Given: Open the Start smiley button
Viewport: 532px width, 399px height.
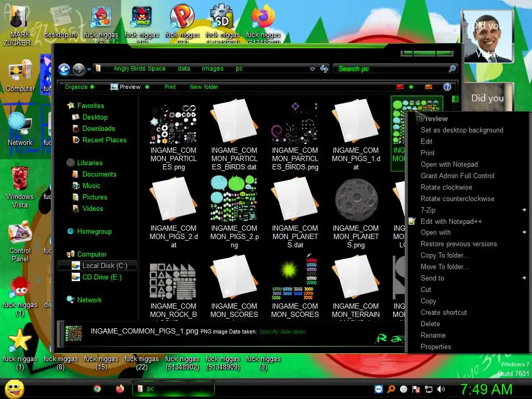Looking at the screenshot, I should coord(14,389).
